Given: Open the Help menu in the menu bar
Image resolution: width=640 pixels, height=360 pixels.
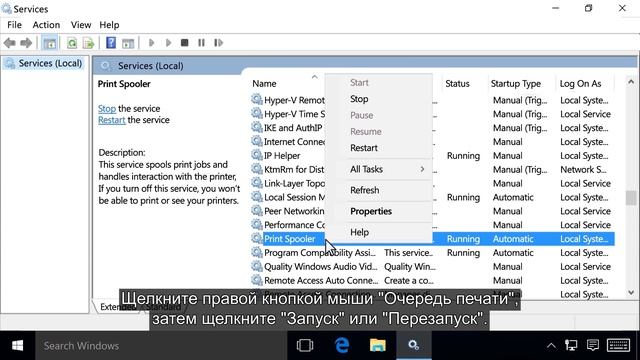Looking at the screenshot, I should point(109,25).
